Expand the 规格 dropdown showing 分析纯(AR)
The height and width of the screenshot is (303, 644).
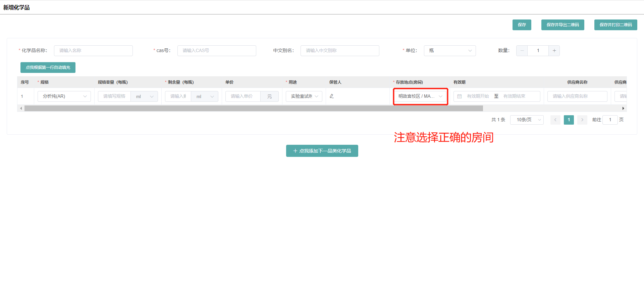64,96
